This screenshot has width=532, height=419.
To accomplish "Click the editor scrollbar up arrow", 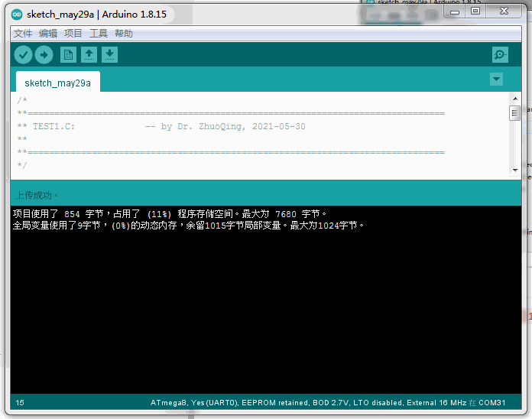I will pos(515,99).
